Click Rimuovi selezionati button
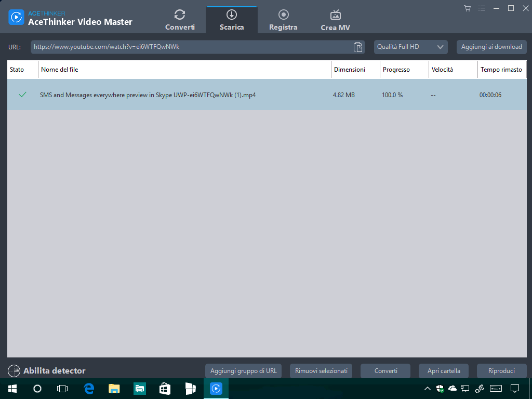 tap(321, 371)
